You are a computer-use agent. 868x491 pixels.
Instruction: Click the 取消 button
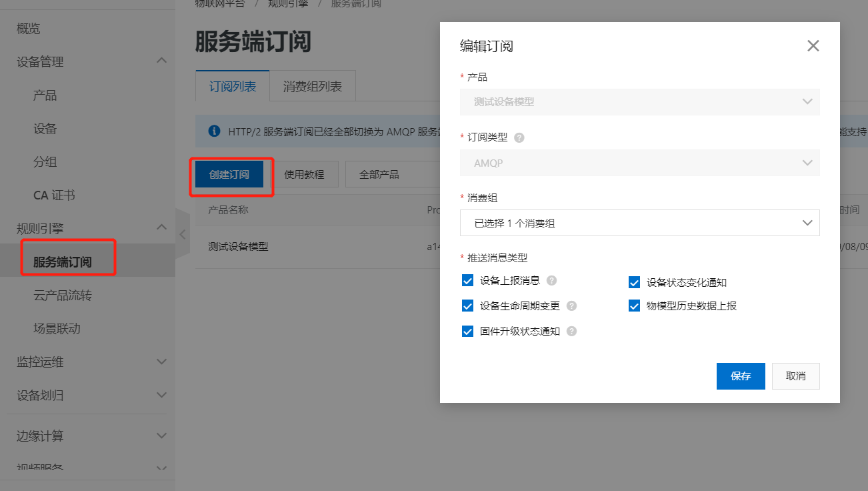coord(795,376)
